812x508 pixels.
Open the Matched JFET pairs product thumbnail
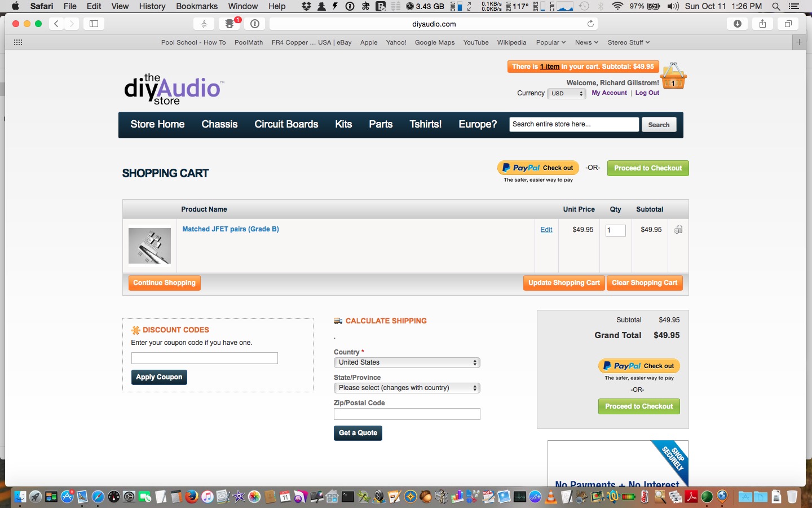(149, 246)
